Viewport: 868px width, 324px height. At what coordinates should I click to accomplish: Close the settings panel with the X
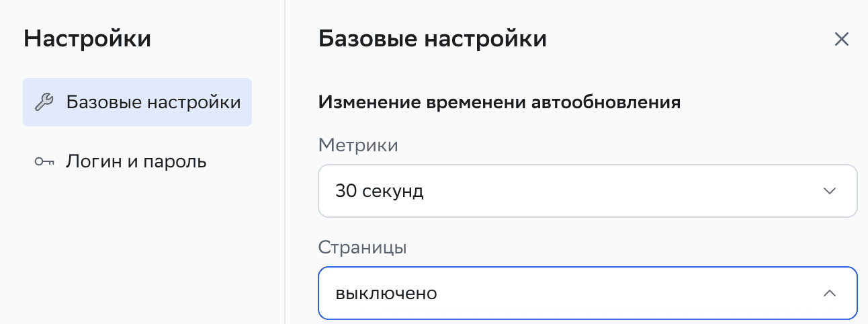tap(842, 39)
